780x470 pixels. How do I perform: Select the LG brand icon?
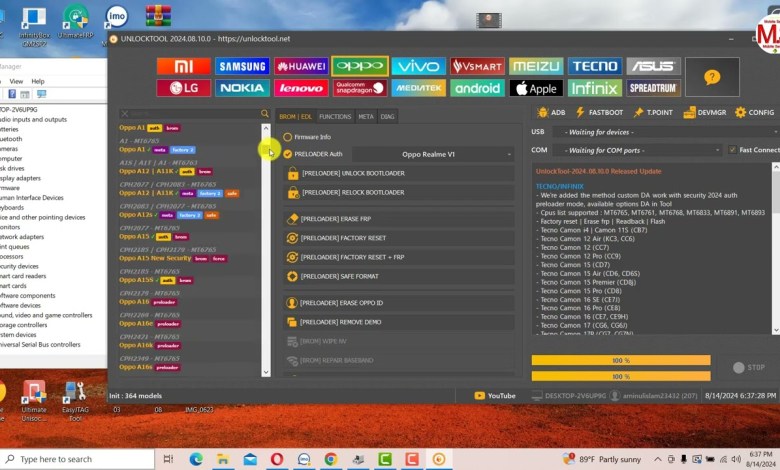point(184,88)
